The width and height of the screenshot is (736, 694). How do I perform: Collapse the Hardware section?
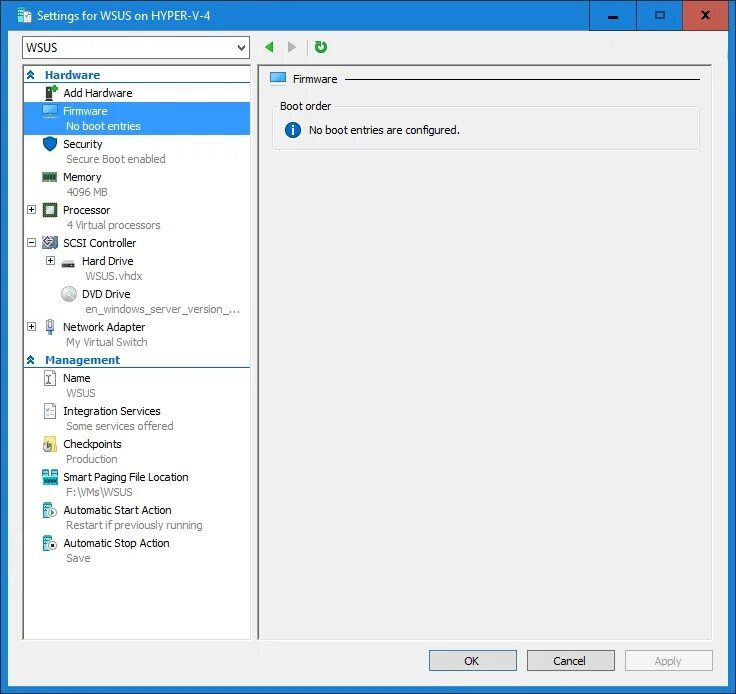pos(31,75)
